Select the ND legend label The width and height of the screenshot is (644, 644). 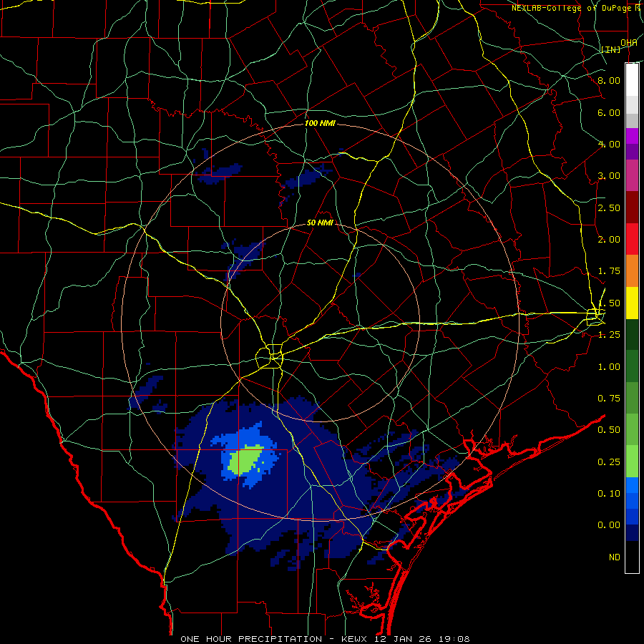(x=615, y=557)
